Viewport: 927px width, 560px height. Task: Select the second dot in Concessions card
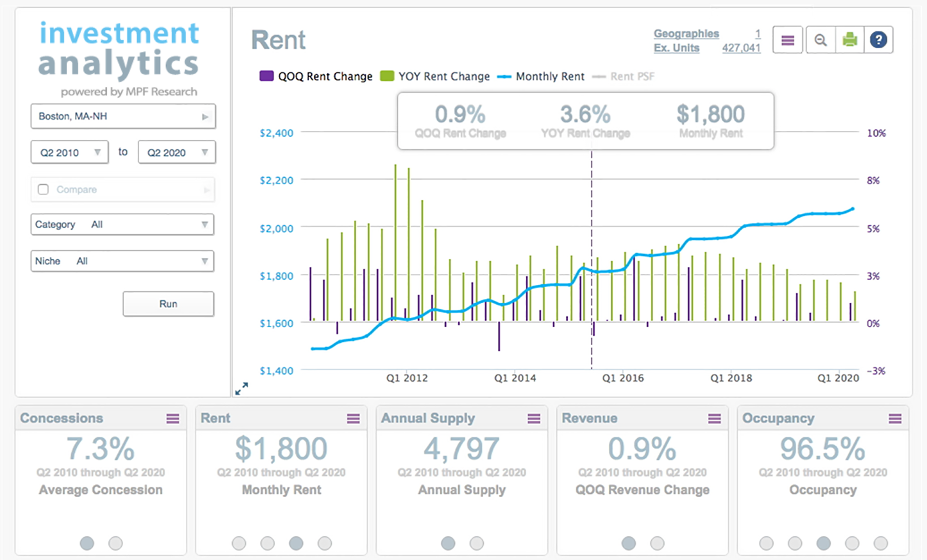tap(115, 543)
